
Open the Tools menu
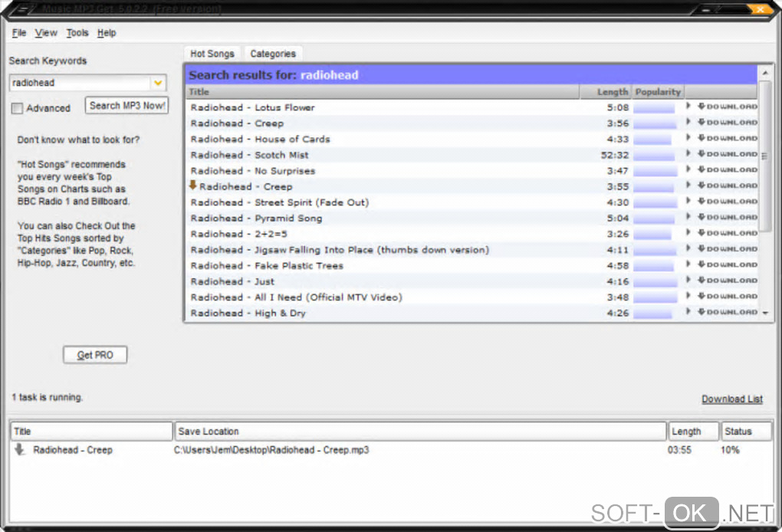tap(77, 33)
